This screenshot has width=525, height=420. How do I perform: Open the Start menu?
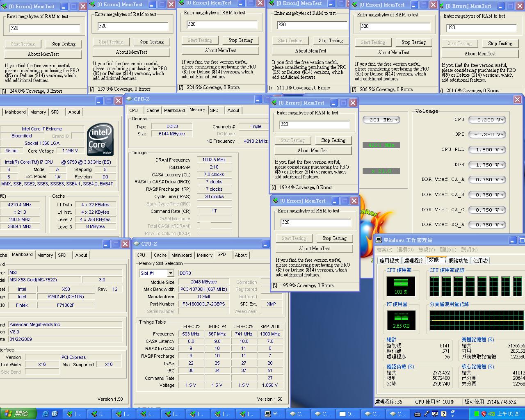pos(18,413)
